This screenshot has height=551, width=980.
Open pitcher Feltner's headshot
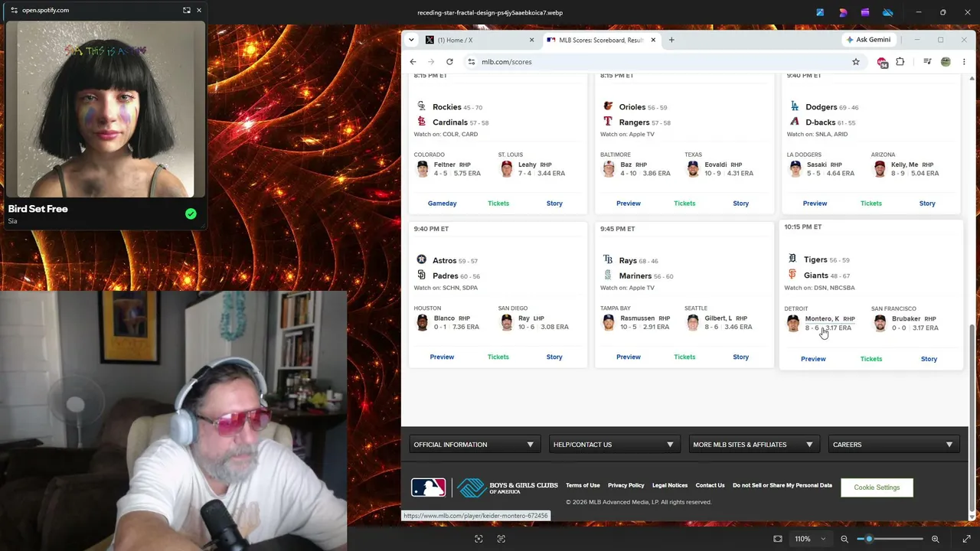point(423,169)
